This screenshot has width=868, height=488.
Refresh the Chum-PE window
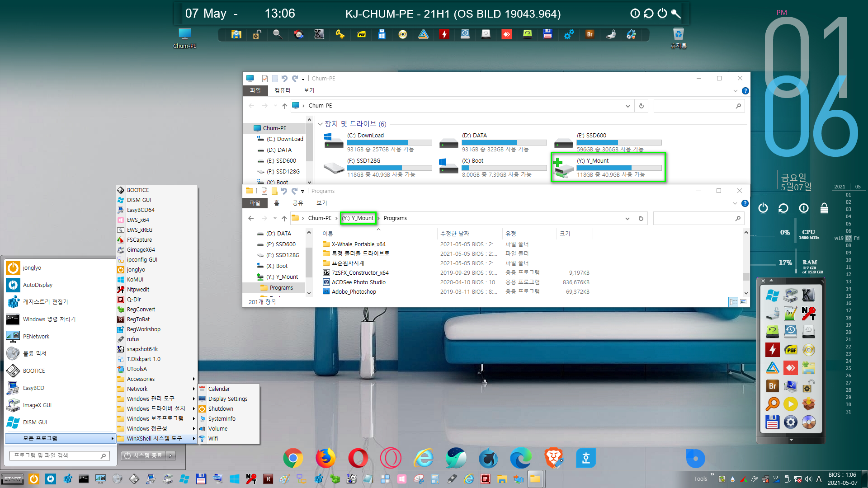pyautogui.click(x=641, y=106)
